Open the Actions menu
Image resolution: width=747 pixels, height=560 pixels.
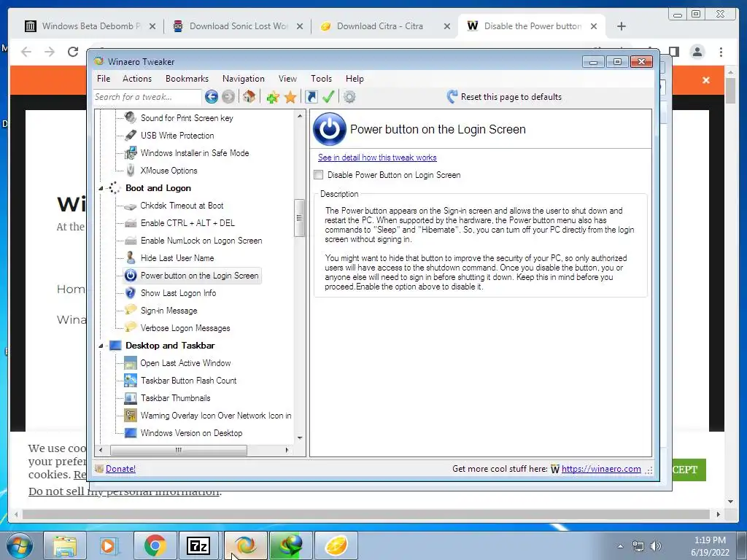coord(136,79)
